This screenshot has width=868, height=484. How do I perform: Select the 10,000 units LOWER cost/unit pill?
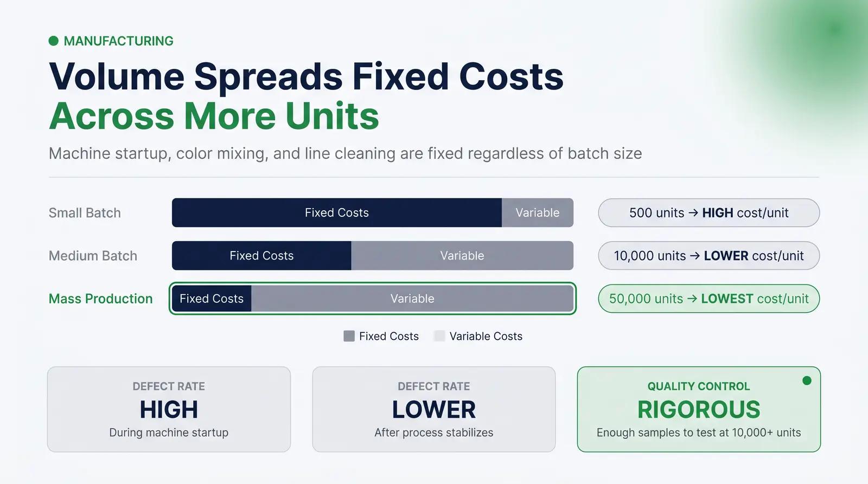tap(709, 256)
